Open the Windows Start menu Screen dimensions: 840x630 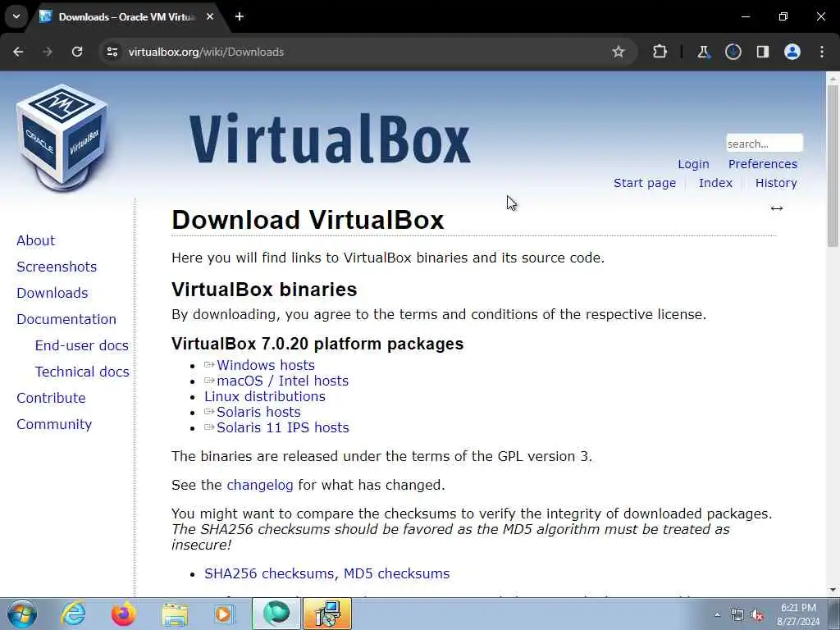22,614
